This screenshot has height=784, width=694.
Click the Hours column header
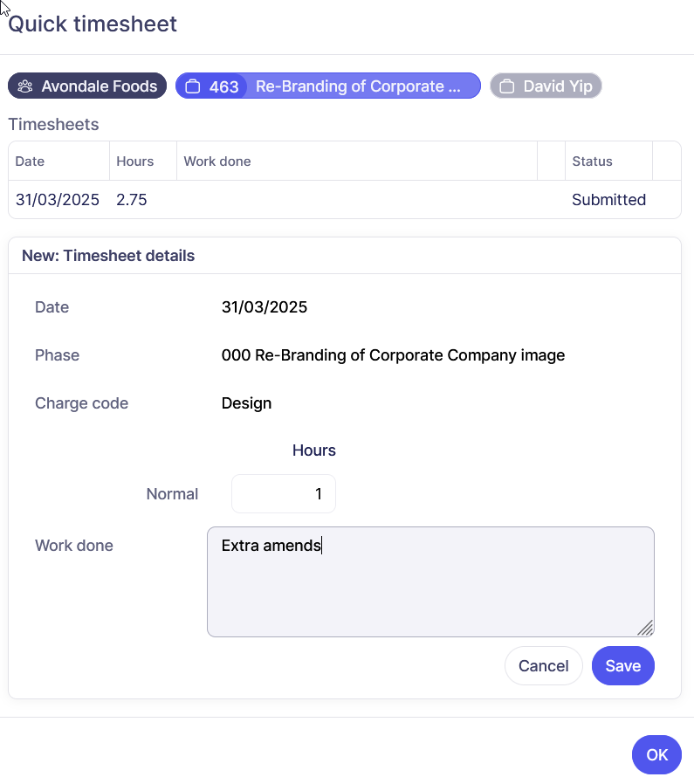tap(134, 162)
